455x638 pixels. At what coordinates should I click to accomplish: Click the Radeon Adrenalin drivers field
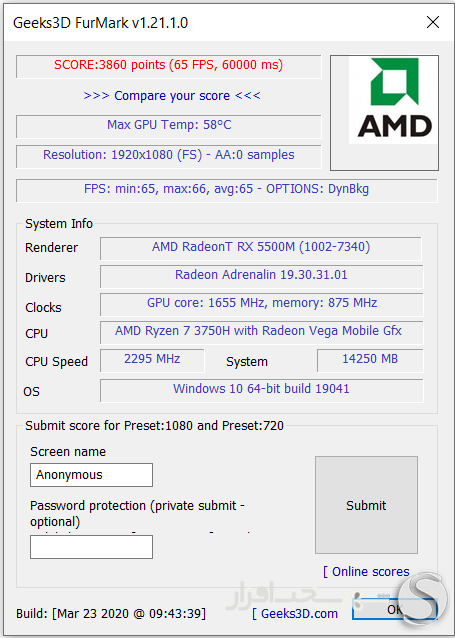point(262,277)
